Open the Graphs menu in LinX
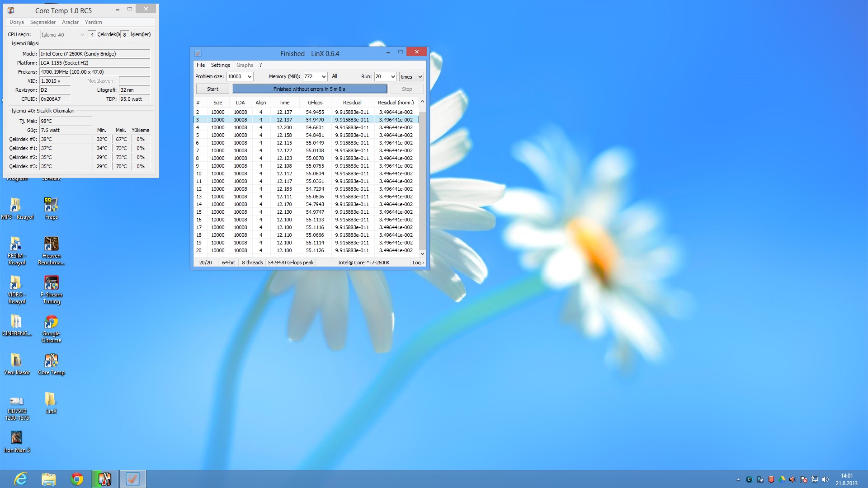Image resolution: width=868 pixels, height=488 pixels. click(x=245, y=65)
